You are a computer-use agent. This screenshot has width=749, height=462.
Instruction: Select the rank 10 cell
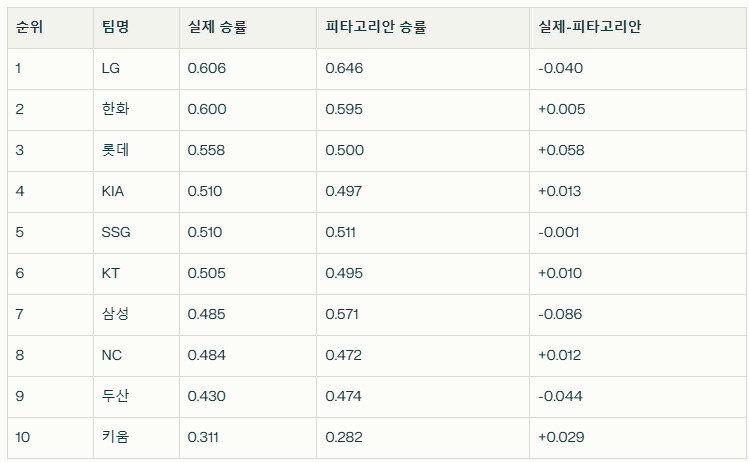point(50,438)
